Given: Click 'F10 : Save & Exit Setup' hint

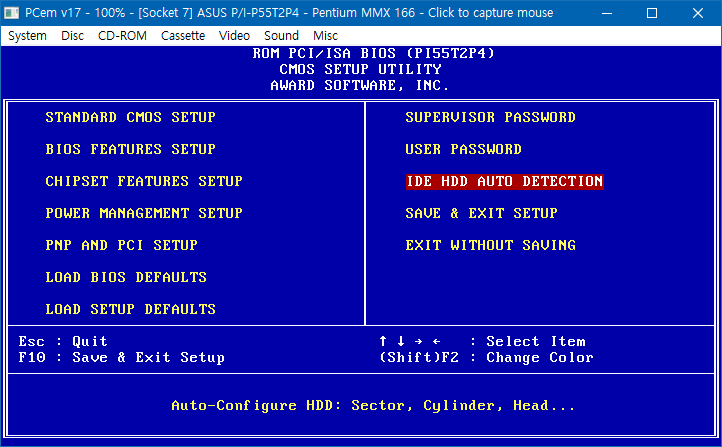Looking at the screenshot, I should coord(122,357).
